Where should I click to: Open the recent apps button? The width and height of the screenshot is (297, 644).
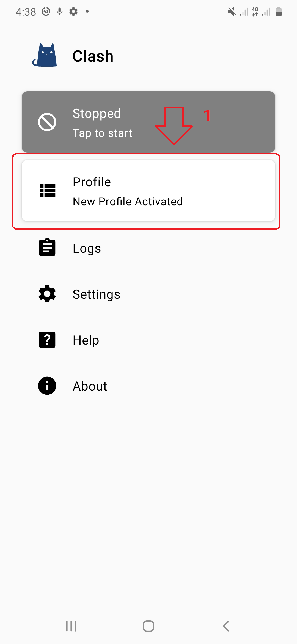click(71, 626)
